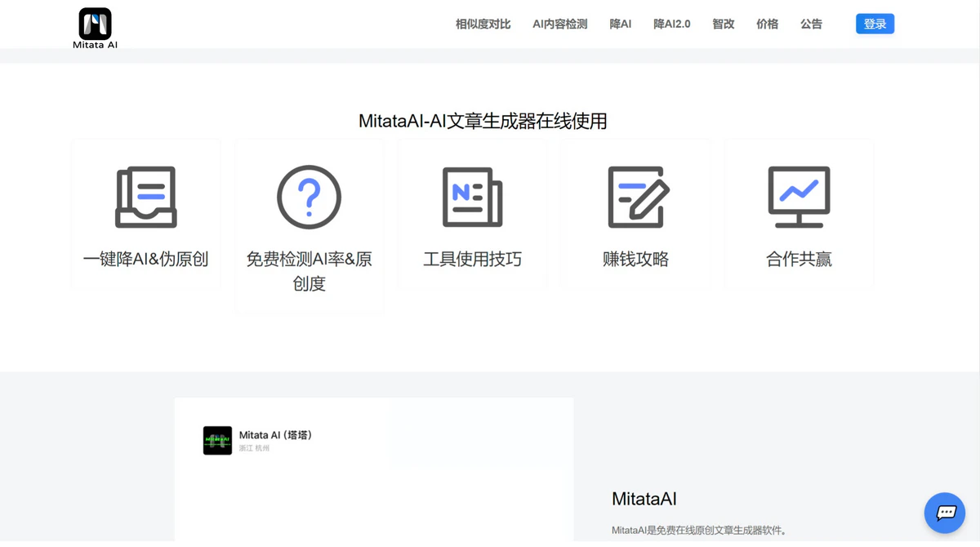This screenshot has width=980, height=547.
Task: Click the Mitata AI logo icon
Action: click(95, 24)
